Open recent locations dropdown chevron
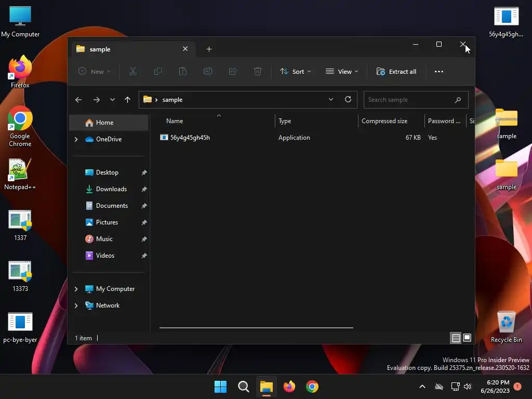The width and height of the screenshot is (532, 399). point(112,100)
